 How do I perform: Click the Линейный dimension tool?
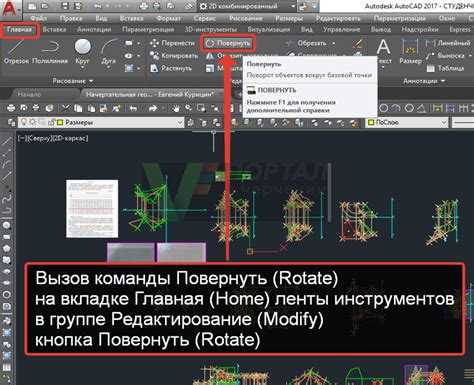coord(449,43)
